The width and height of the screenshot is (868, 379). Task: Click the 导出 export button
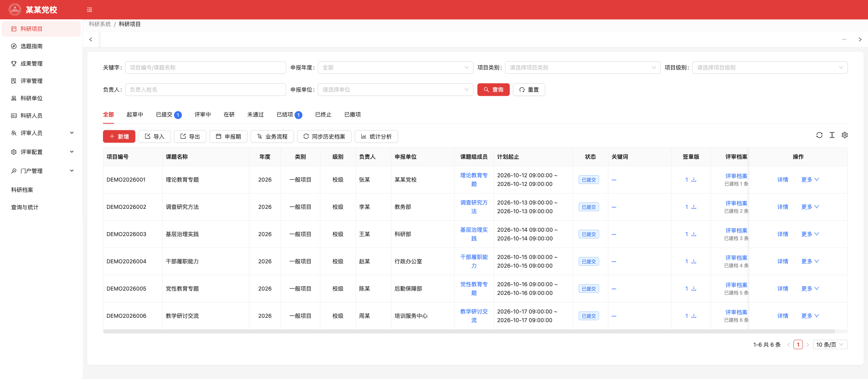(x=190, y=136)
